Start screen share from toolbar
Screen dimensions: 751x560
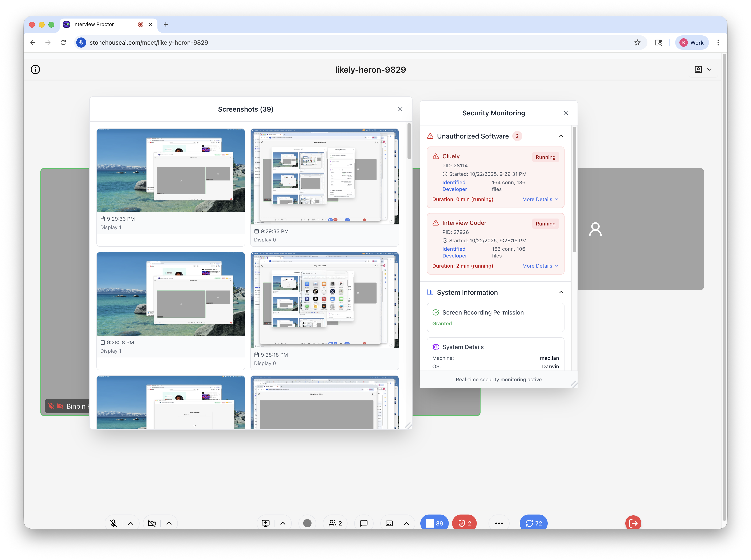coord(266,523)
